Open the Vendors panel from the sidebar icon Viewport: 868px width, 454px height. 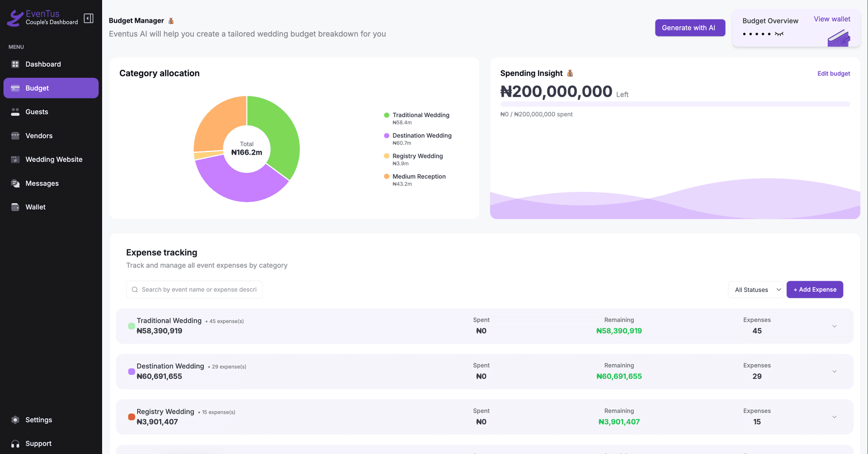pyautogui.click(x=16, y=136)
